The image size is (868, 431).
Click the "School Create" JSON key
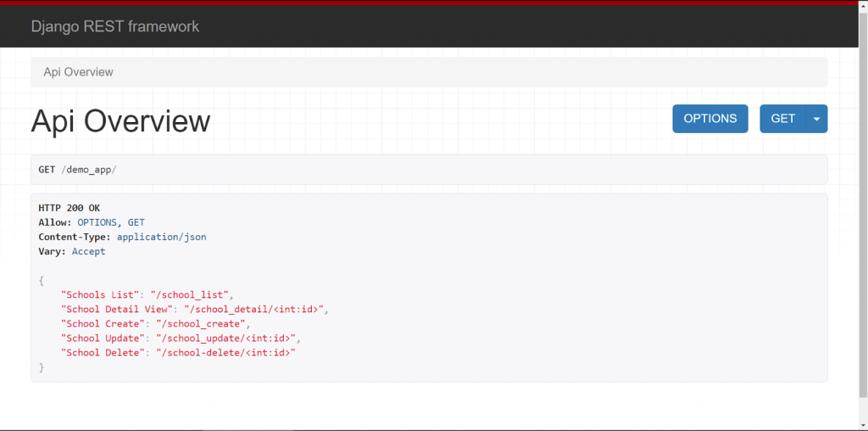[103, 323]
